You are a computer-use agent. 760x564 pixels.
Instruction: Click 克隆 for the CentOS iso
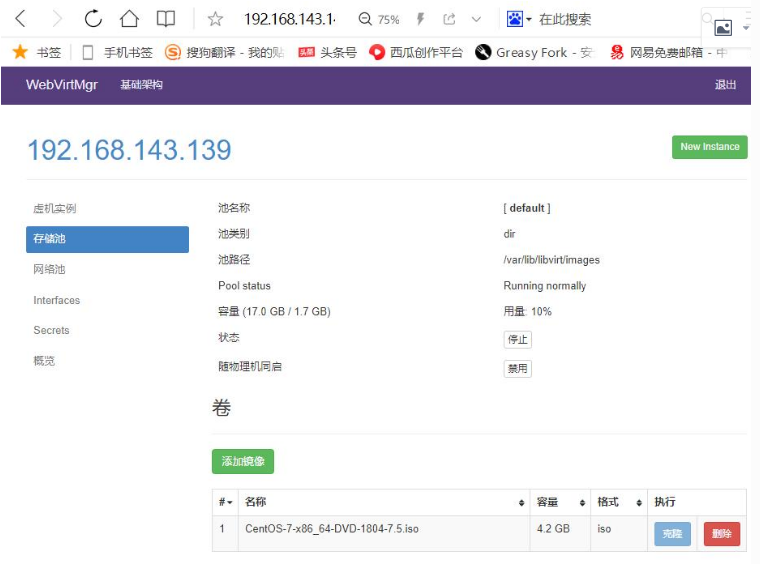tap(672, 534)
